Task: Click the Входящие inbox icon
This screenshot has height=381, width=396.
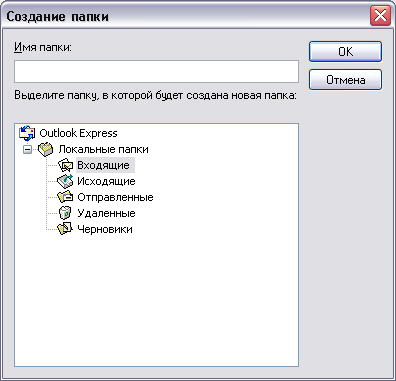Action: click(x=65, y=165)
